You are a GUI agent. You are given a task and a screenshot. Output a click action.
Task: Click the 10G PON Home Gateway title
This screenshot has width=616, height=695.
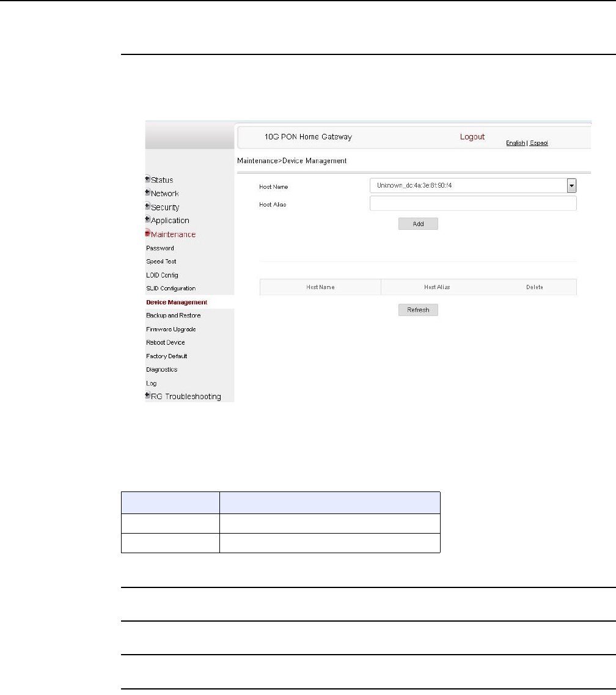pyautogui.click(x=308, y=137)
